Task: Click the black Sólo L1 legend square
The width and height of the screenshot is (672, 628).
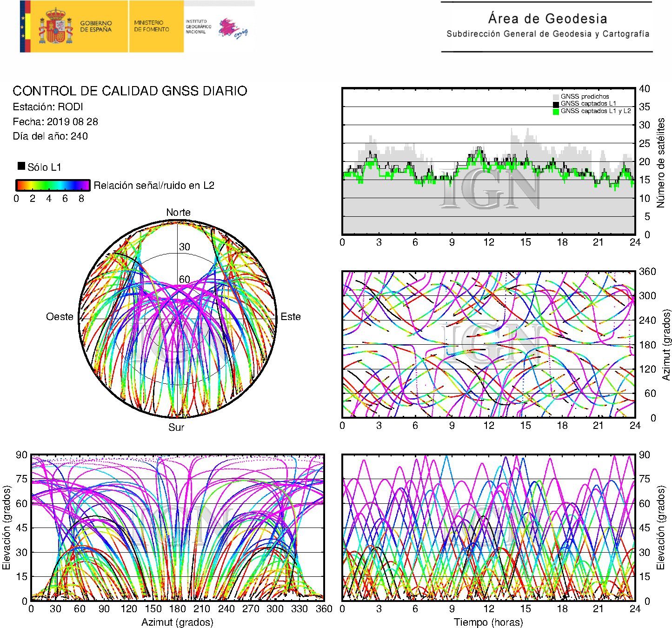Action: click(x=21, y=166)
